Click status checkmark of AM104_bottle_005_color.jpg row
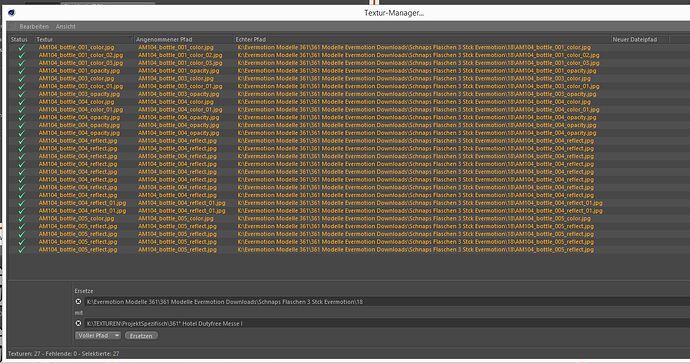 (21, 219)
